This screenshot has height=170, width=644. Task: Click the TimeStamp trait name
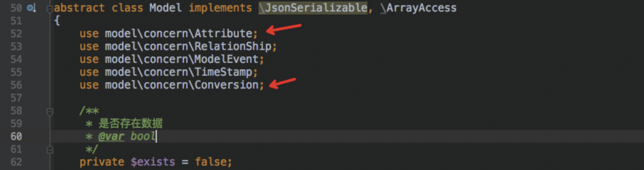[x=223, y=72]
